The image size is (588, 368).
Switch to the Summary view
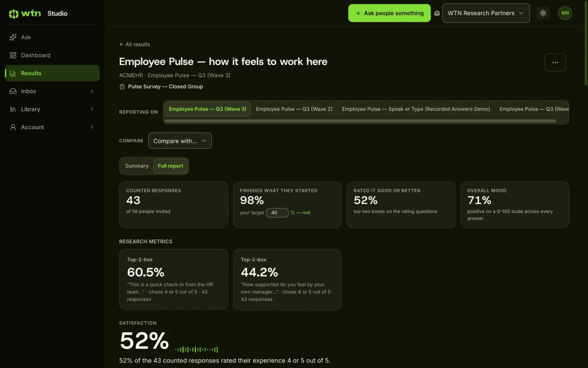(137, 166)
